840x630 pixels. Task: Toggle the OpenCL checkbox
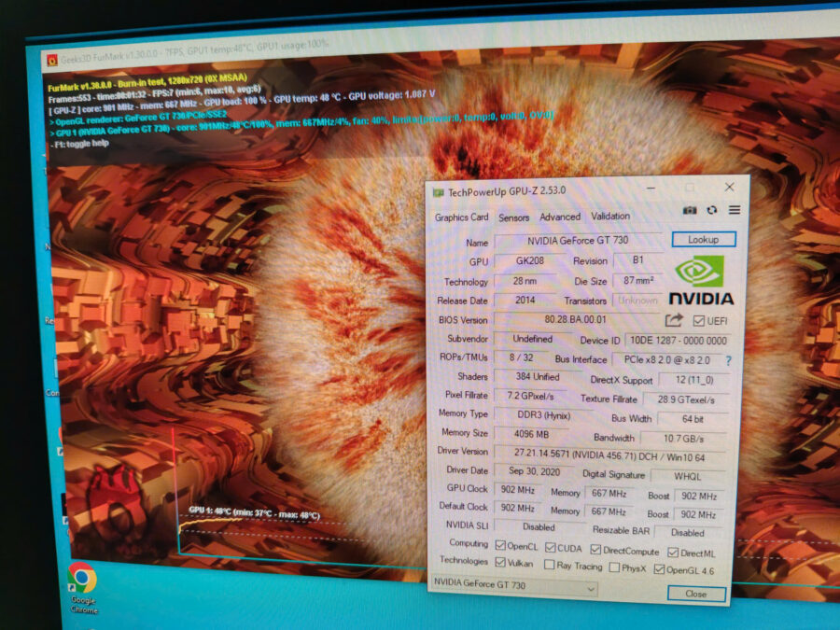500,545
